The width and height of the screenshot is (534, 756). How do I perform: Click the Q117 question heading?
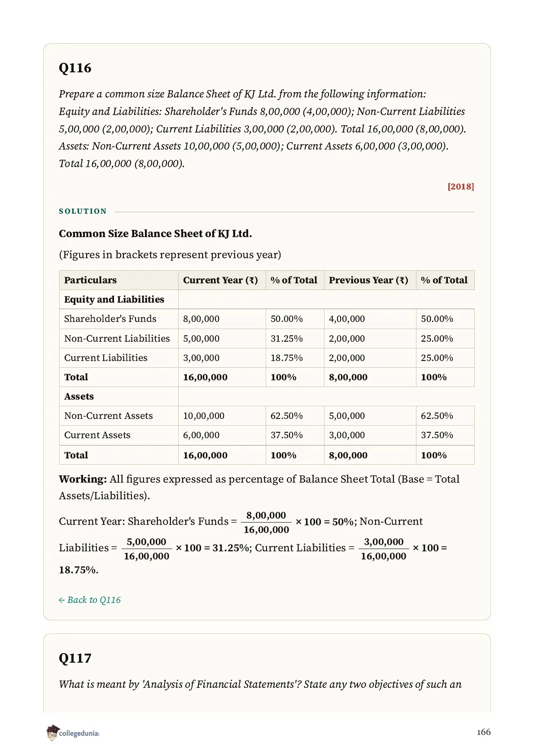pos(75,658)
